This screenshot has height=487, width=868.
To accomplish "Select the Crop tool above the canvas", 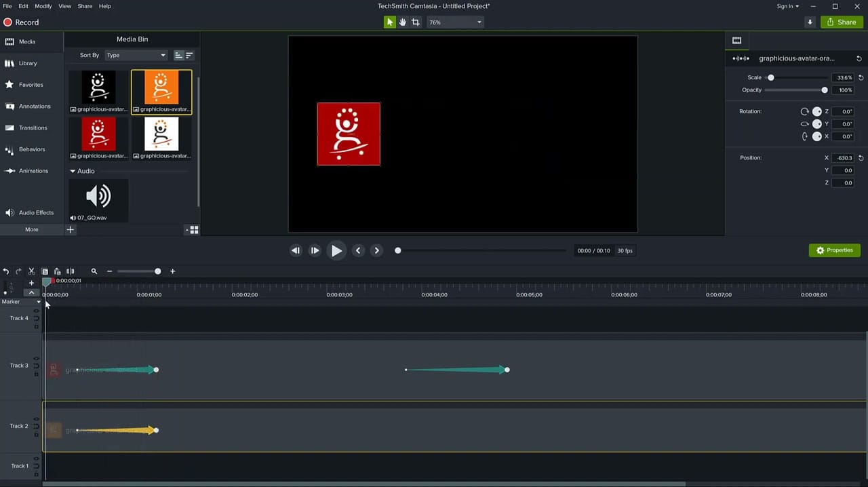I will pyautogui.click(x=416, y=22).
